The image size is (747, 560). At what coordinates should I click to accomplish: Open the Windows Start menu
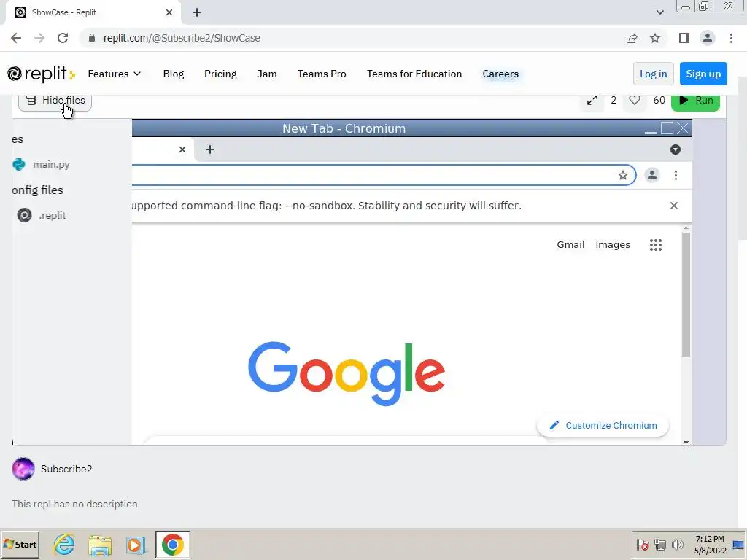tap(20, 545)
